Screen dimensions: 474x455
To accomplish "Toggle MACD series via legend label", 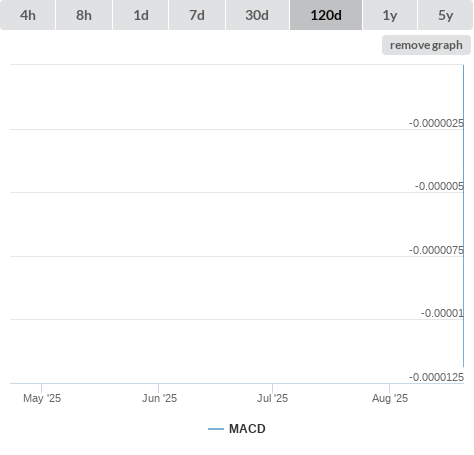I will tap(247, 429).
